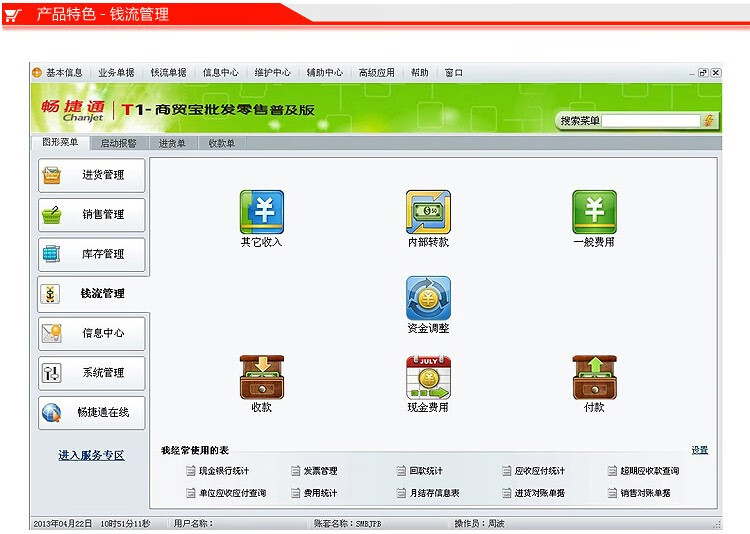
Task: Open the 应收应付统计 report
Action: pyautogui.click(x=534, y=471)
